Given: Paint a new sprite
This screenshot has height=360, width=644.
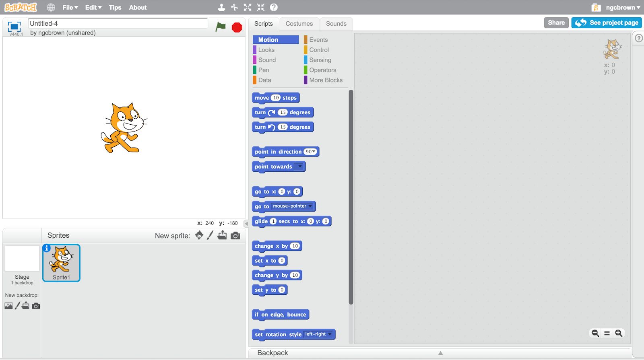Looking at the screenshot, I should click(x=210, y=235).
